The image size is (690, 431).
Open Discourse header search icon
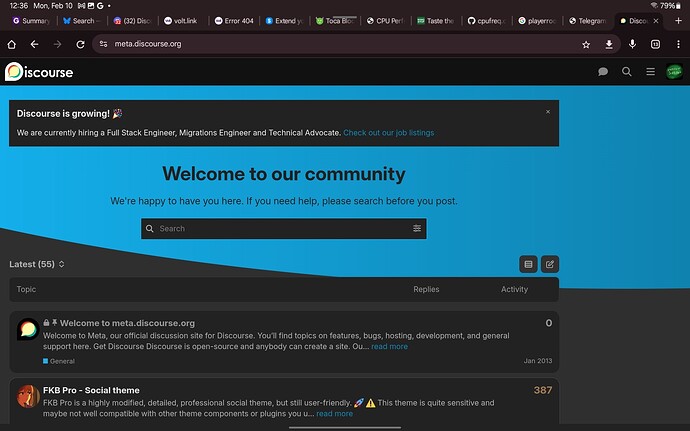627,71
